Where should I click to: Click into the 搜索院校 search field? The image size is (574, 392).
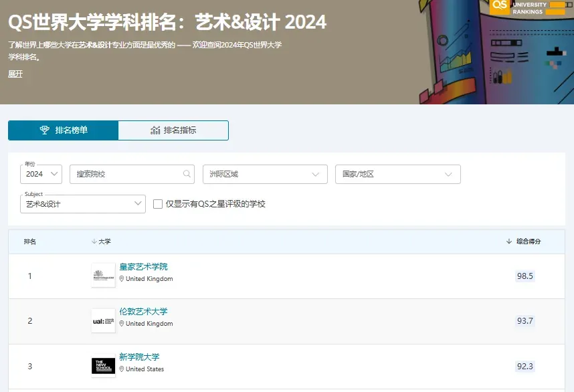[126, 174]
